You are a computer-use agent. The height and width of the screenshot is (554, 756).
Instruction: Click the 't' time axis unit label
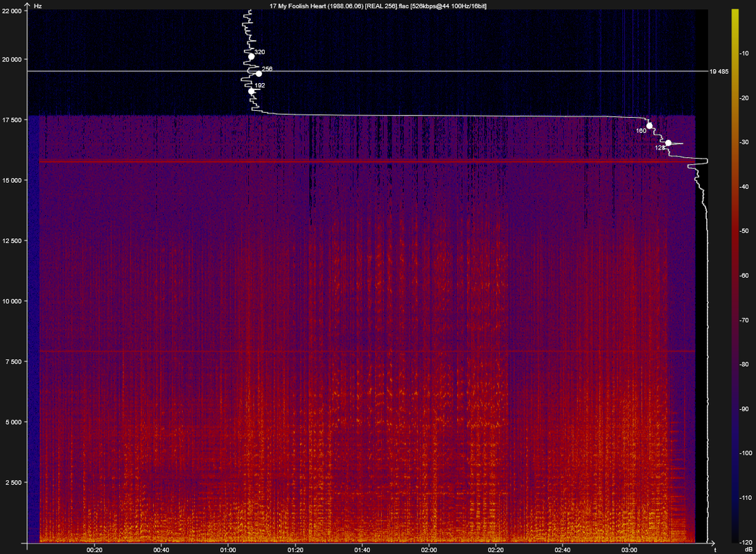714,550
